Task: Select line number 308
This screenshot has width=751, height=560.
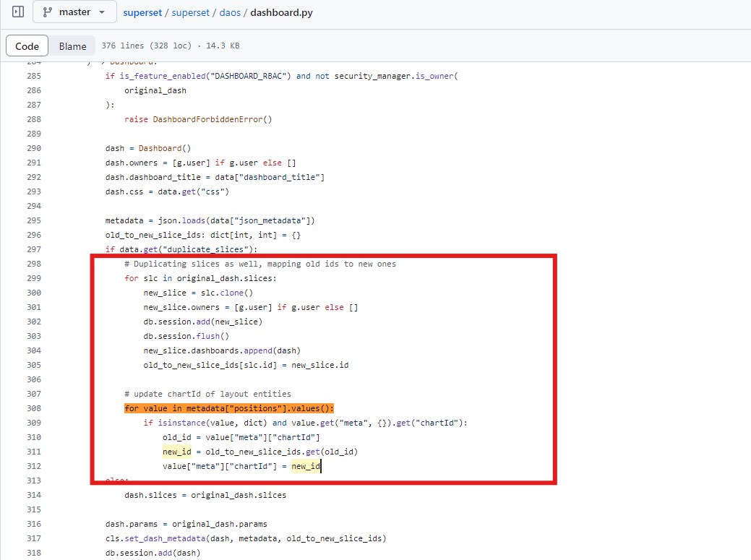Action: click(34, 408)
